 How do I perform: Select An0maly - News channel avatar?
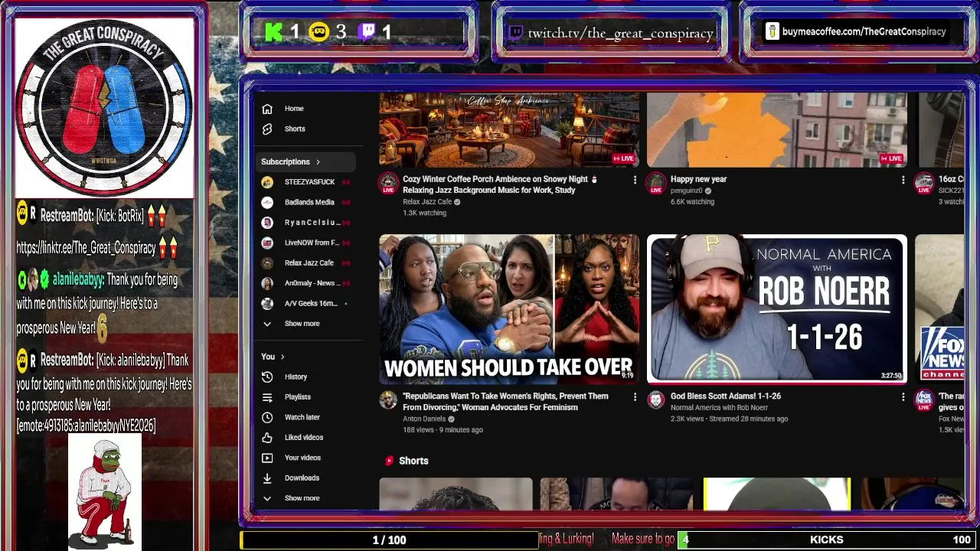click(x=267, y=283)
